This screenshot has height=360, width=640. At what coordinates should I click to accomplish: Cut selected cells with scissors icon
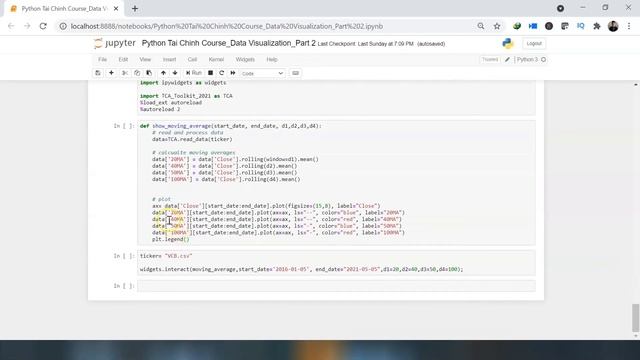[125, 73]
